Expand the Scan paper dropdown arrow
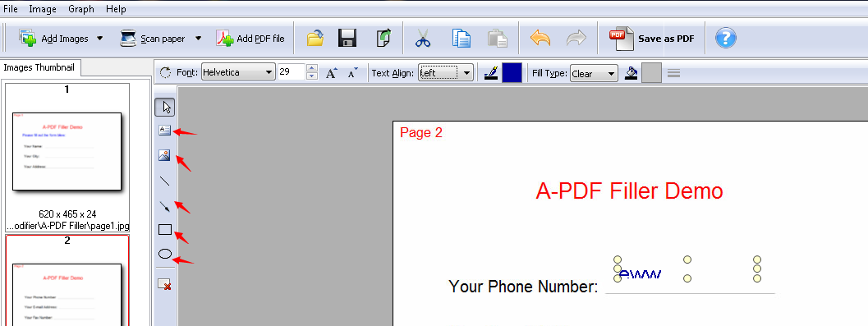 click(199, 39)
